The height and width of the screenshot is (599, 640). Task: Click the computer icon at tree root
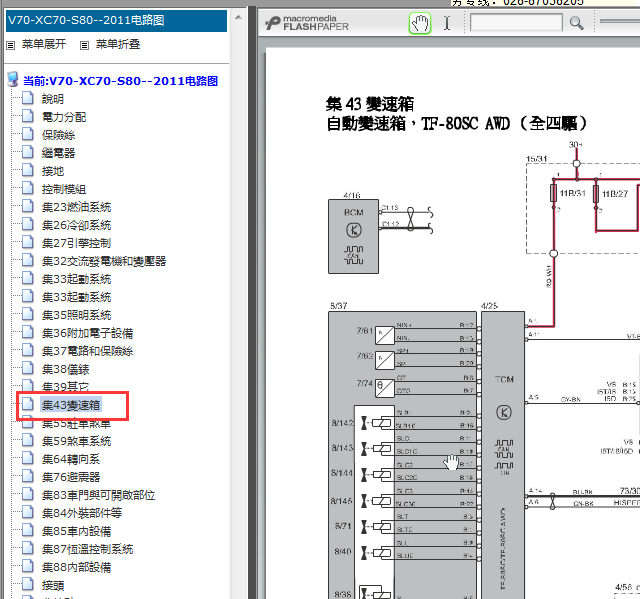13,80
